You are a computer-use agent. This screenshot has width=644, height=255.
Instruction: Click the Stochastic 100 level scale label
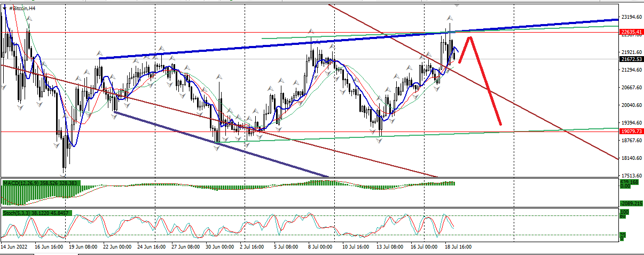coord(623,212)
